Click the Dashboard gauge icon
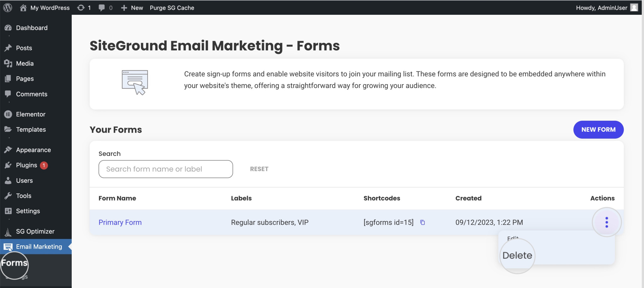The width and height of the screenshot is (644, 288). [x=8, y=28]
